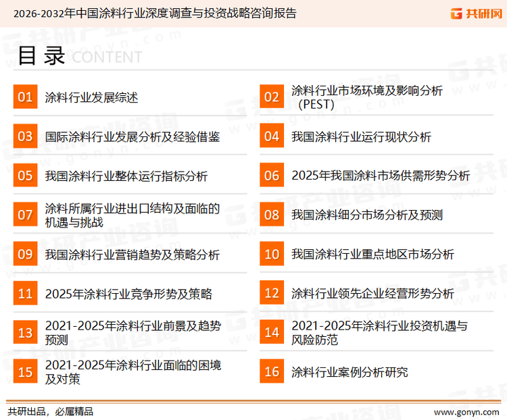
Task: Select chapter title 2025年涂料行业竞争形势及策略
Action: point(128,294)
